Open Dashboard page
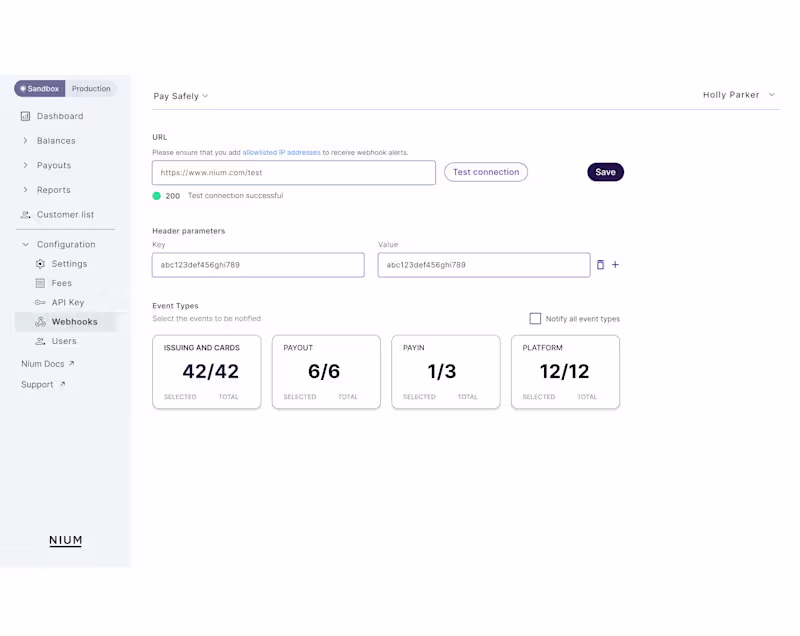This screenshot has width=800, height=636. click(60, 116)
